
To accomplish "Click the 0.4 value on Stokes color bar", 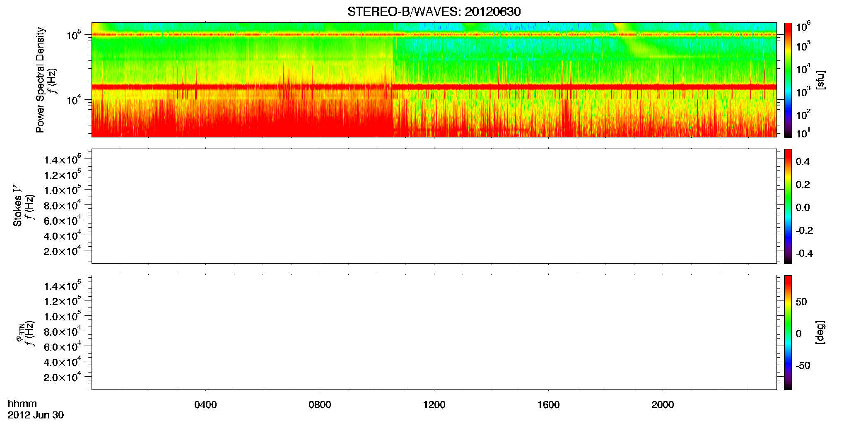I will pos(803,162).
